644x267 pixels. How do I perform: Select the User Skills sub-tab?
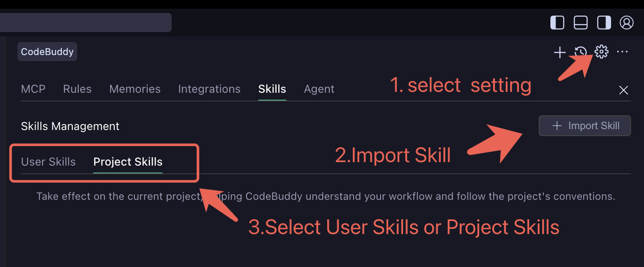48,162
